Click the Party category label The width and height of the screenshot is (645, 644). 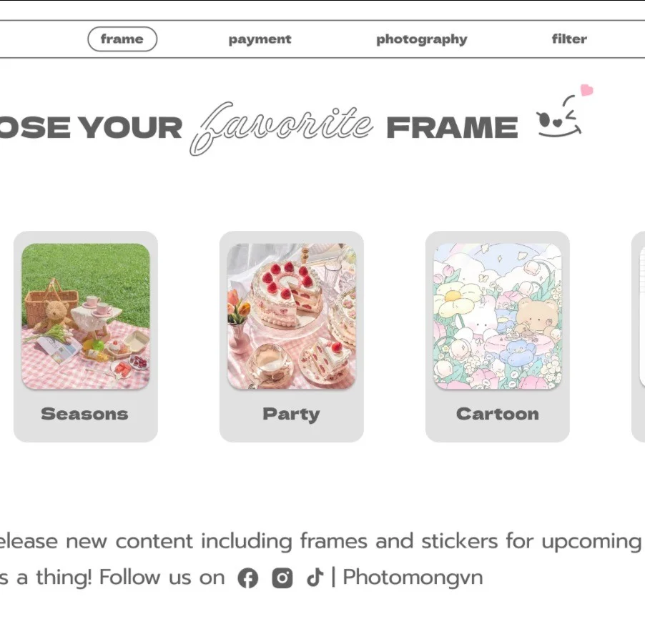point(291,415)
